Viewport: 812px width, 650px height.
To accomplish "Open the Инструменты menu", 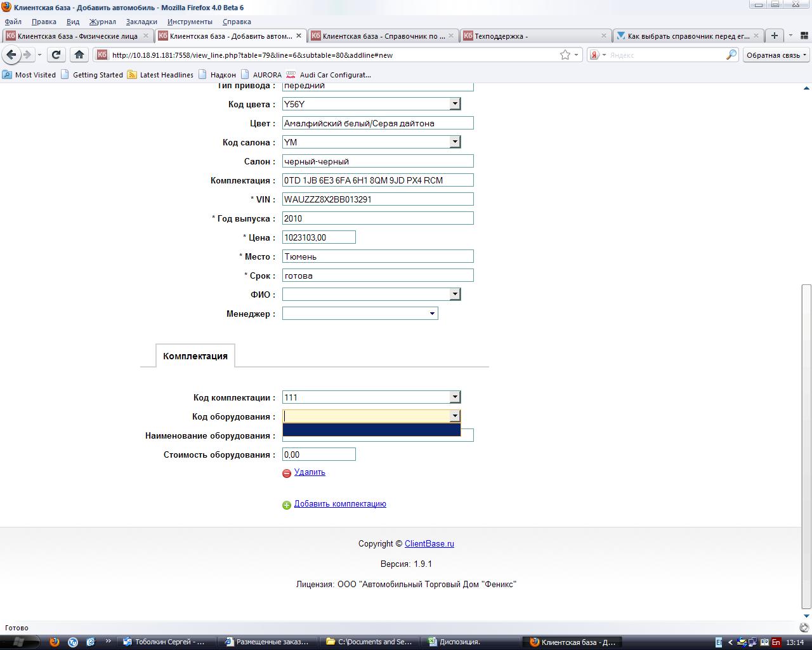I will [x=190, y=22].
